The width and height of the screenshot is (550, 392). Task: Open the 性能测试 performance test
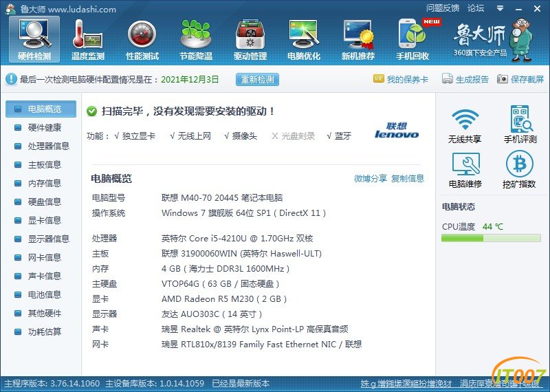coord(142,39)
